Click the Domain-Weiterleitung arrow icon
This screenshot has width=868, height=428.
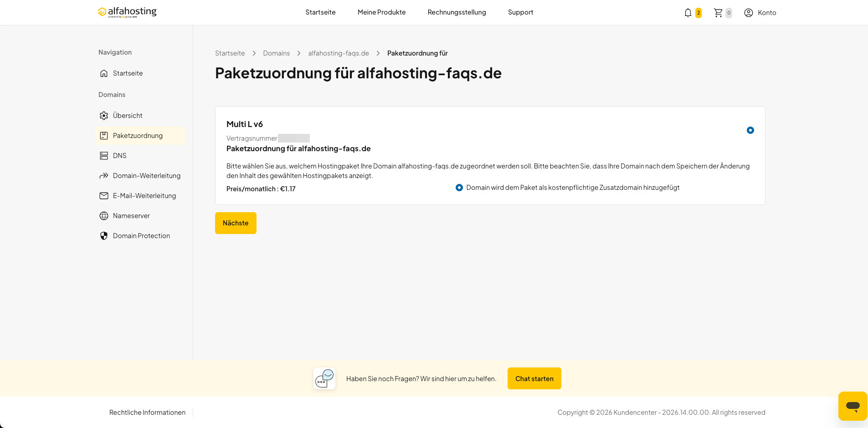pyautogui.click(x=104, y=176)
